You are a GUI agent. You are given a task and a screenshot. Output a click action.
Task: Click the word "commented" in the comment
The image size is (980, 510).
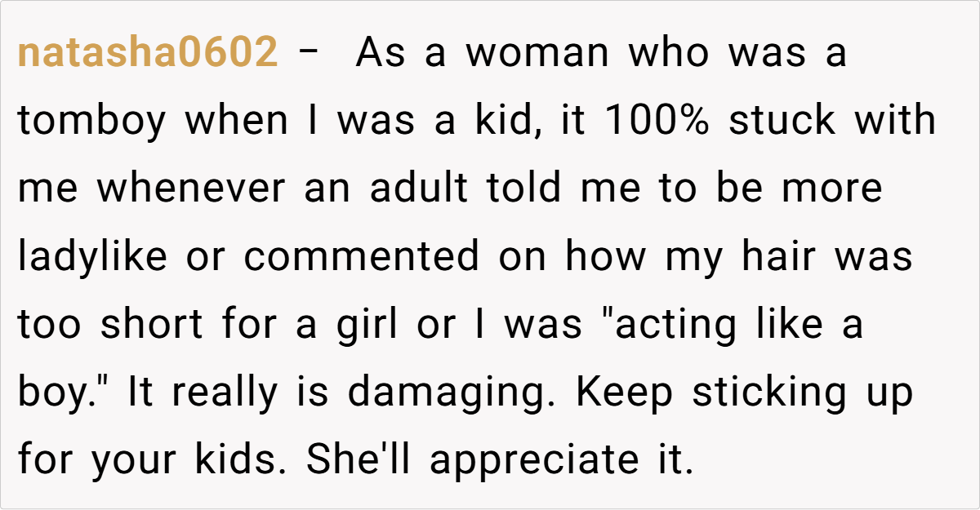tap(362, 257)
